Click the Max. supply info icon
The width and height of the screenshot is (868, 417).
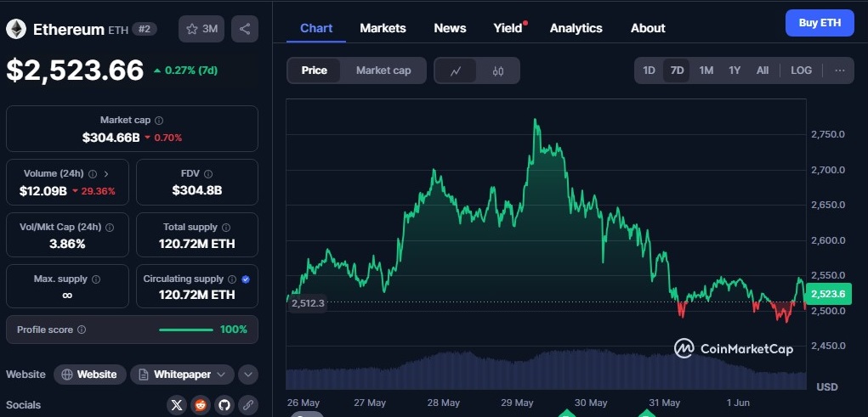pyautogui.click(x=96, y=279)
